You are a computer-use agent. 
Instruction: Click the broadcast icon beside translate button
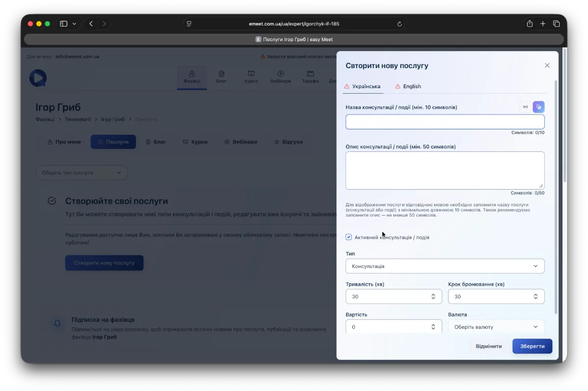click(x=525, y=107)
